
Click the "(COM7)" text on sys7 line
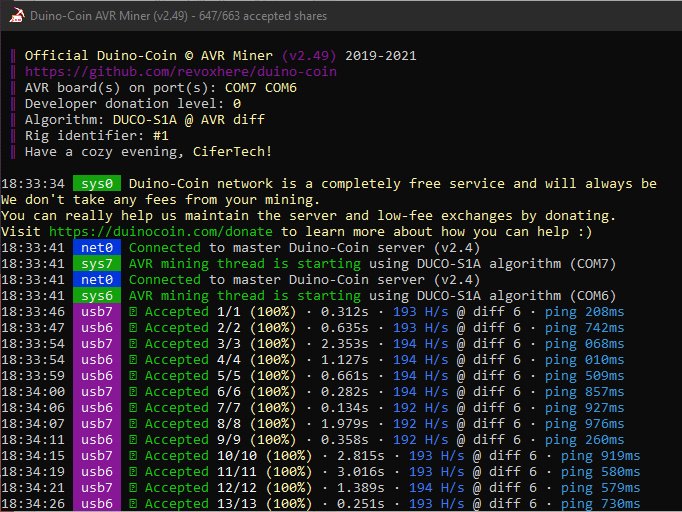pos(593,264)
